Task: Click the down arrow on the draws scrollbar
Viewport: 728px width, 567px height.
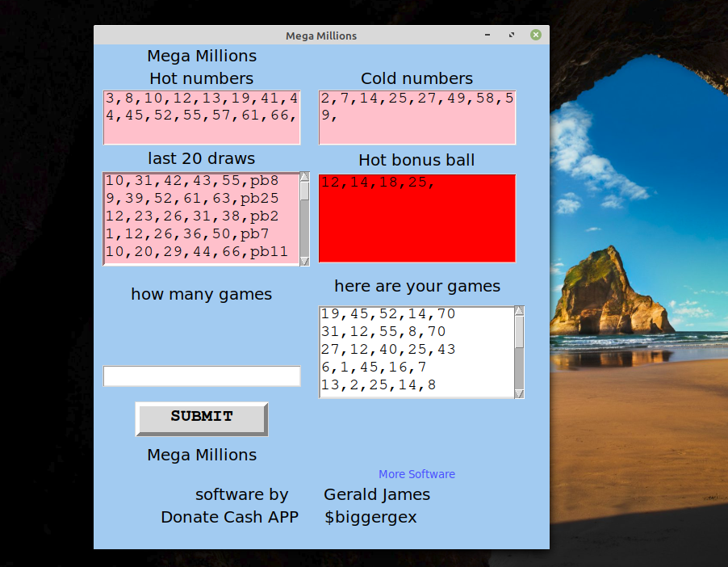Action: tap(304, 260)
